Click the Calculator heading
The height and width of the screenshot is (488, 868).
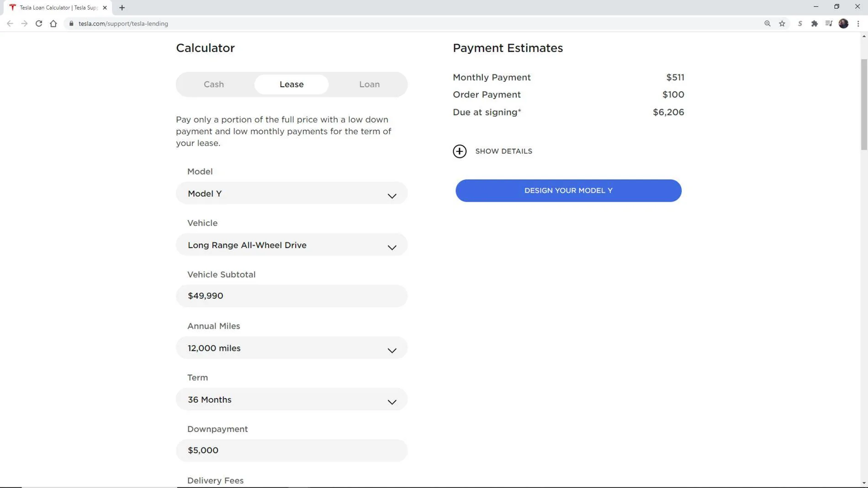205,48
